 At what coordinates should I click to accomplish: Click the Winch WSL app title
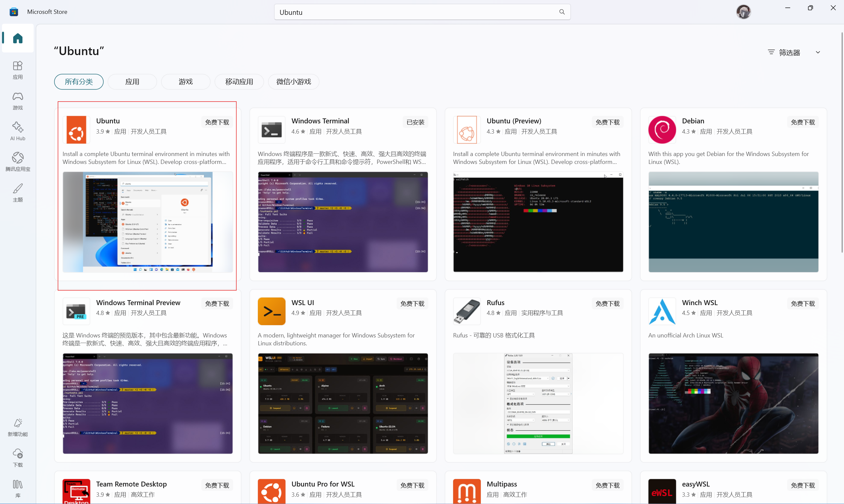point(700,302)
